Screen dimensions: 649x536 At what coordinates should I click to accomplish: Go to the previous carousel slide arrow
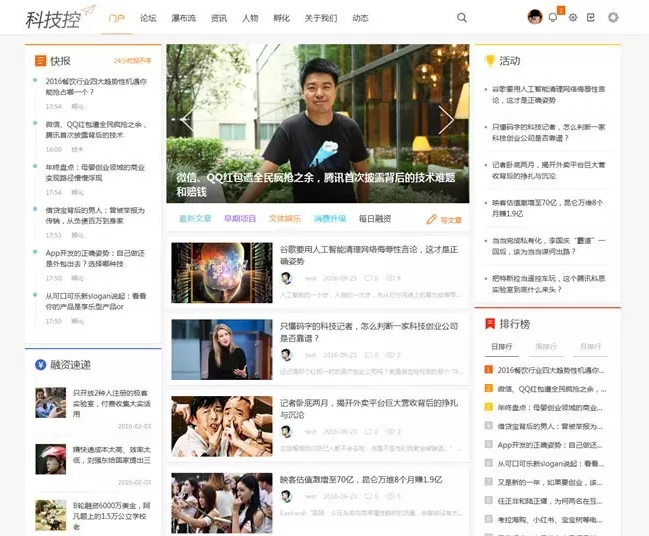tap(187, 120)
